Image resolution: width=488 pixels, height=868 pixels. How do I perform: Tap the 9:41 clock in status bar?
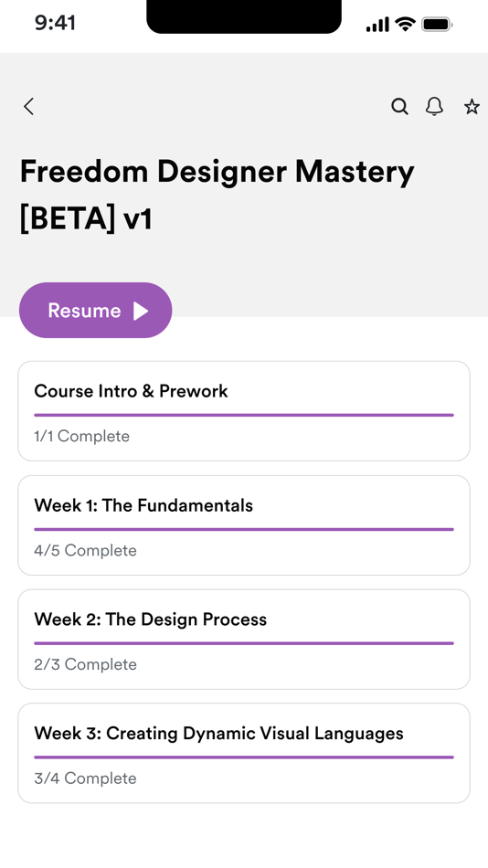55,23
